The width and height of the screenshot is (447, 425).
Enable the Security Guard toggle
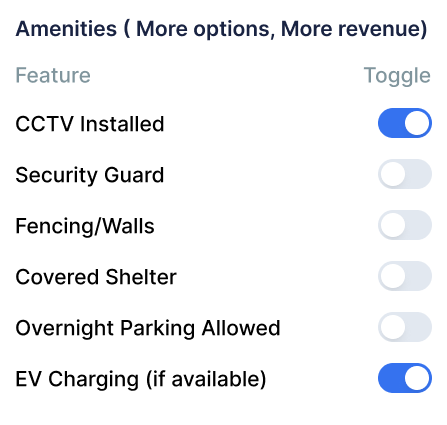pos(405,174)
